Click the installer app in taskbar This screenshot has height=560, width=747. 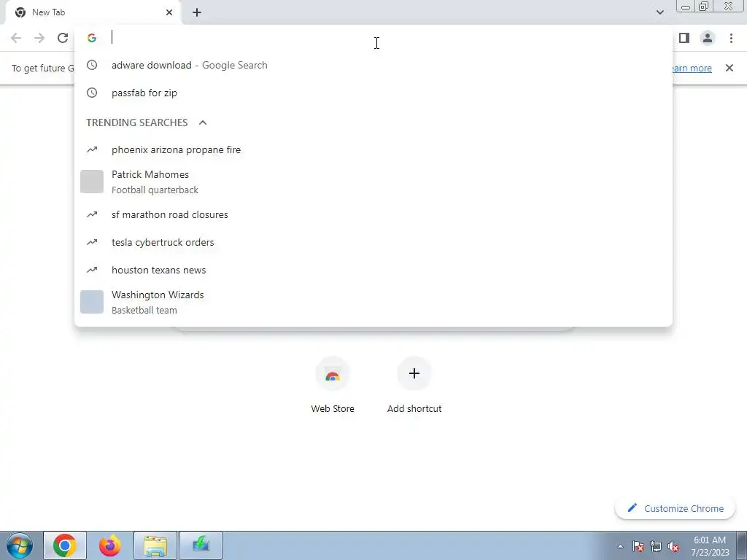point(201,545)
